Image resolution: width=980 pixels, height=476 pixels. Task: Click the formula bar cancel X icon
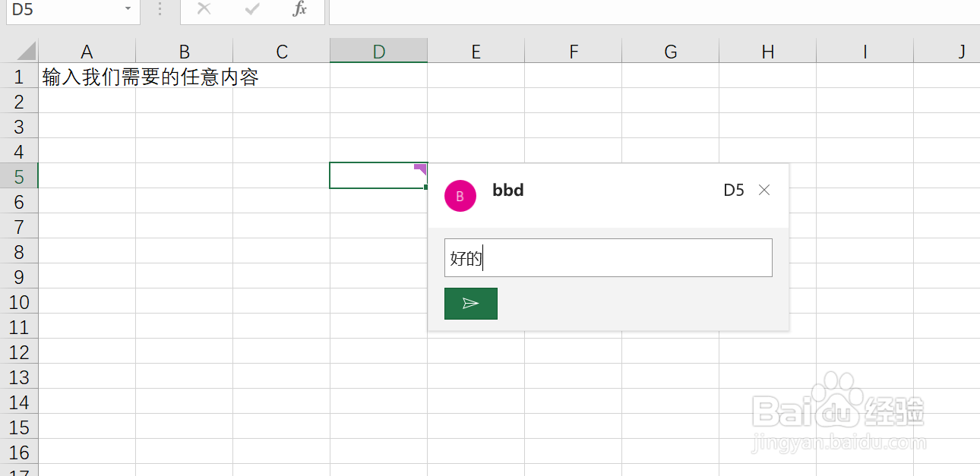204,9
